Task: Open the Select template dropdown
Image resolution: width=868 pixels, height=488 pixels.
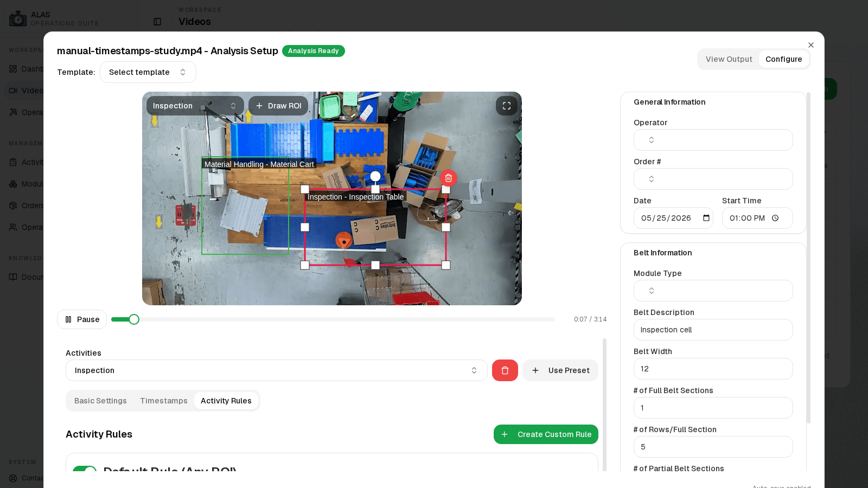Action: point(148,72)
